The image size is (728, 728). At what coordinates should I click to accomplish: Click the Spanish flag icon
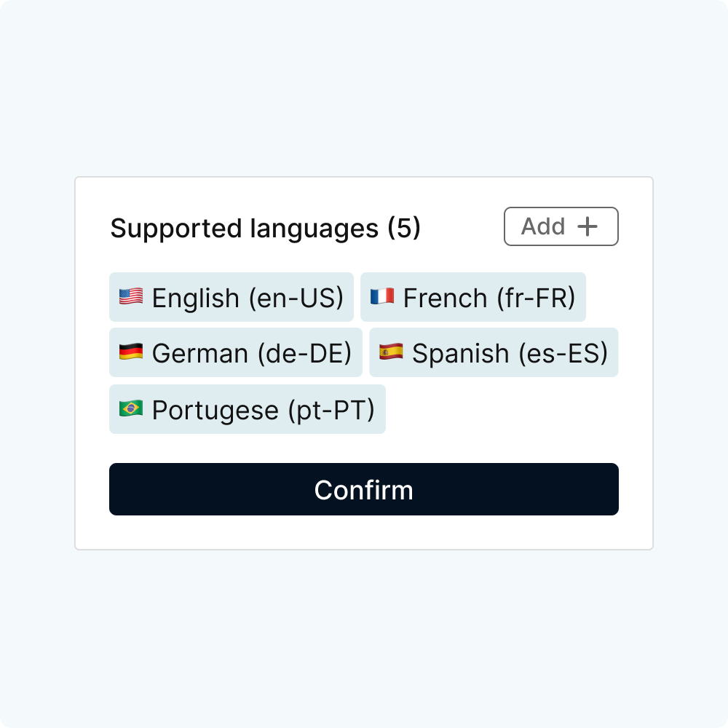391,352
